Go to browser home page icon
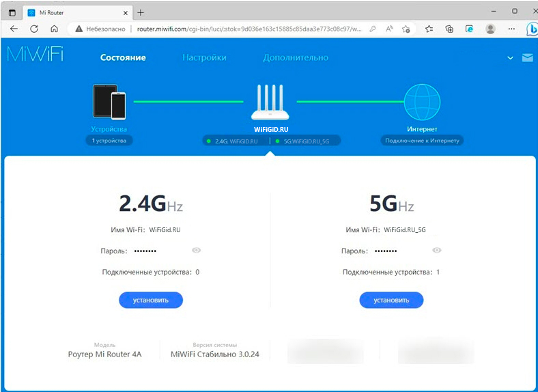Image resolution: width=538 pixels, height=392 pixels. [x=54, y=29]
